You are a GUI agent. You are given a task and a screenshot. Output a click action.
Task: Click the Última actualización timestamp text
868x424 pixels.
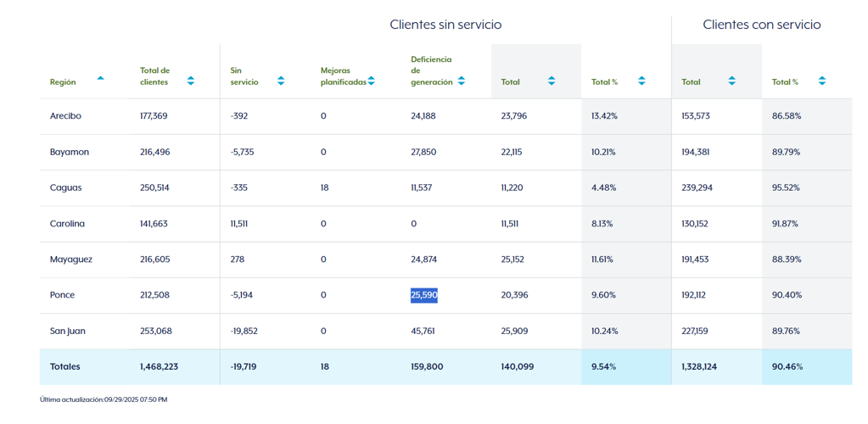(104, 399)
